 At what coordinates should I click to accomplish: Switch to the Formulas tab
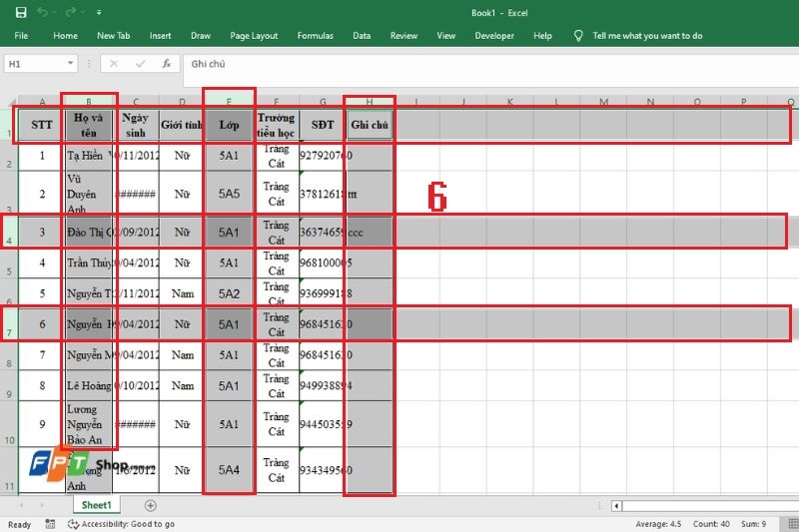(315, 36)
